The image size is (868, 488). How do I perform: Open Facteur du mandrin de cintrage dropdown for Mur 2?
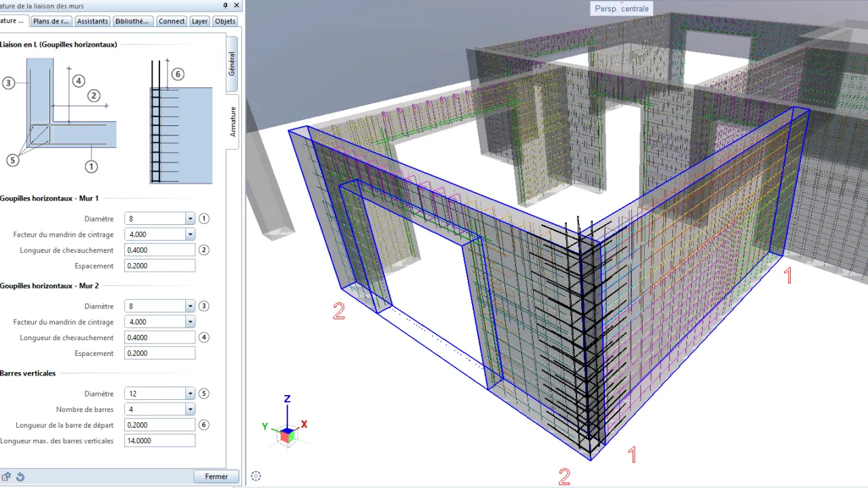click(189, 321)
